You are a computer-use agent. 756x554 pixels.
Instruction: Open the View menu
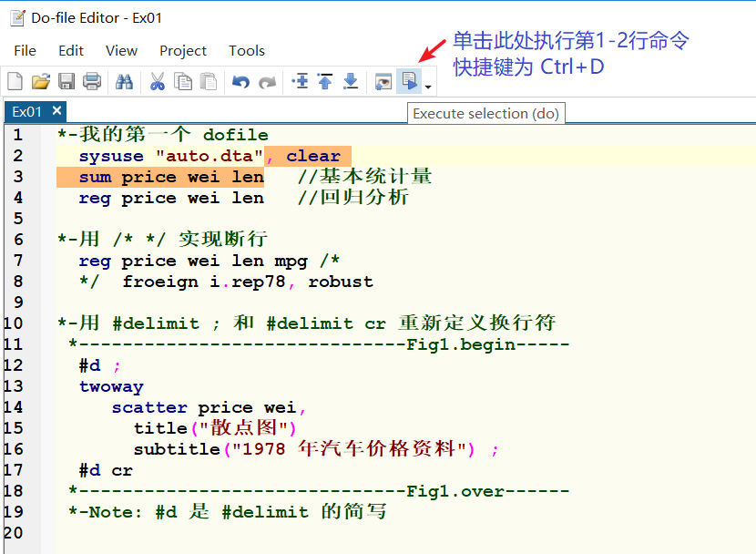tap(121, 51)
